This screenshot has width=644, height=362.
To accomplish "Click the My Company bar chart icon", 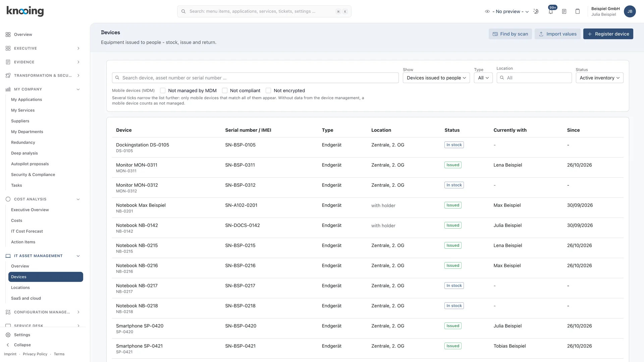I will click(8, 89).
